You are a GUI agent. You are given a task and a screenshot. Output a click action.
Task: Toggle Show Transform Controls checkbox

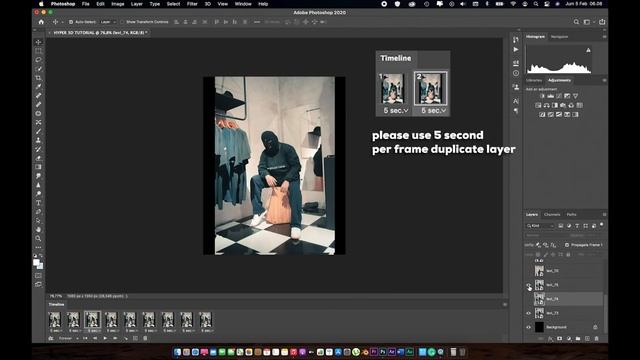coord(122,22)
